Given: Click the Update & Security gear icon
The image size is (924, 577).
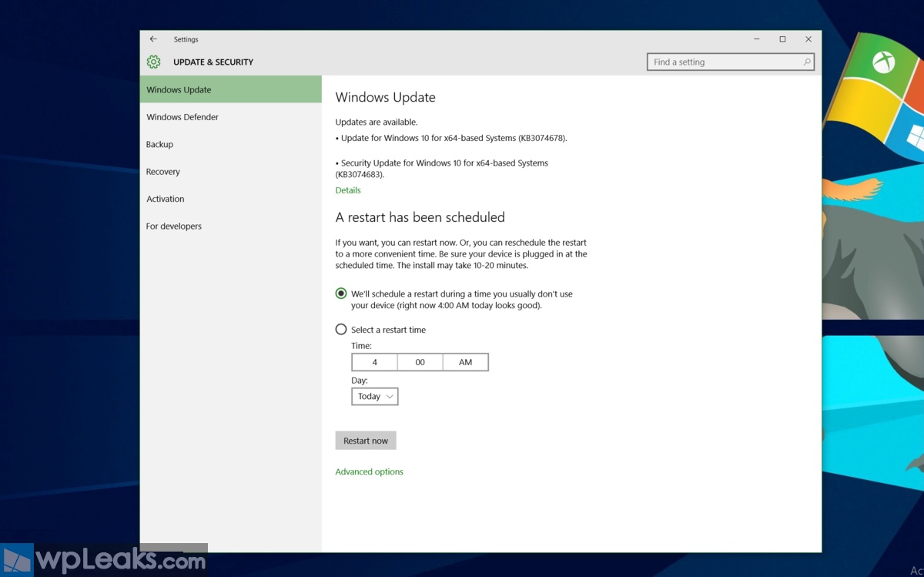Looking at the screenshot, I should click(153, 62).
